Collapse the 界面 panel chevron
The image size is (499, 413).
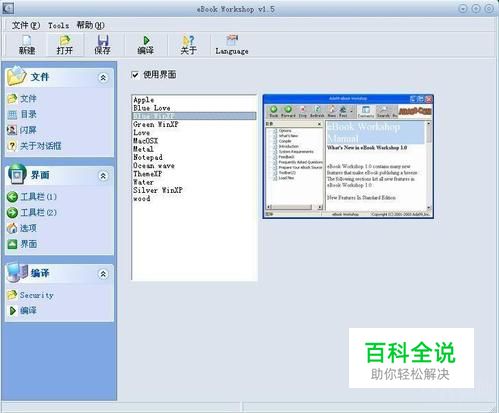click(103, 176)
